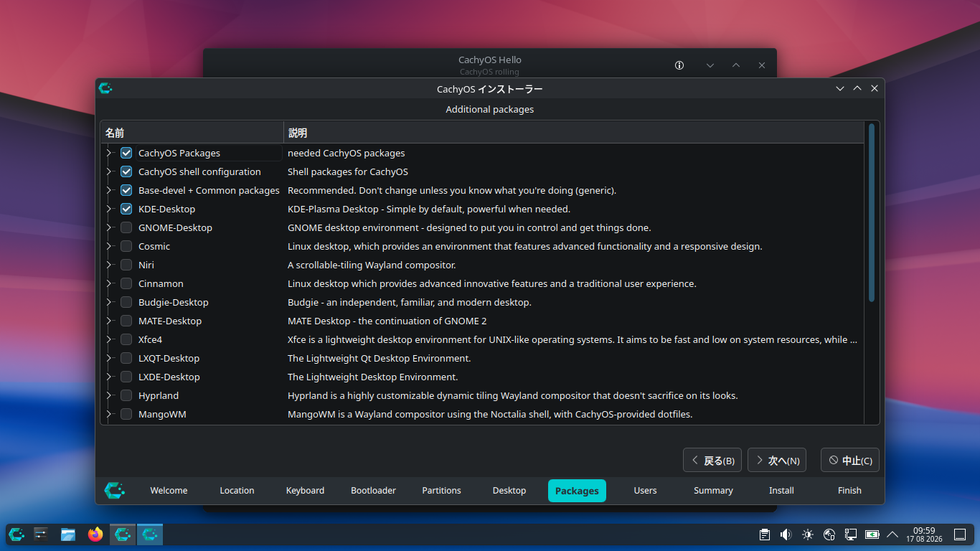Jump to the Partitions step
This screenshot has width=980, height=551.
441,491
